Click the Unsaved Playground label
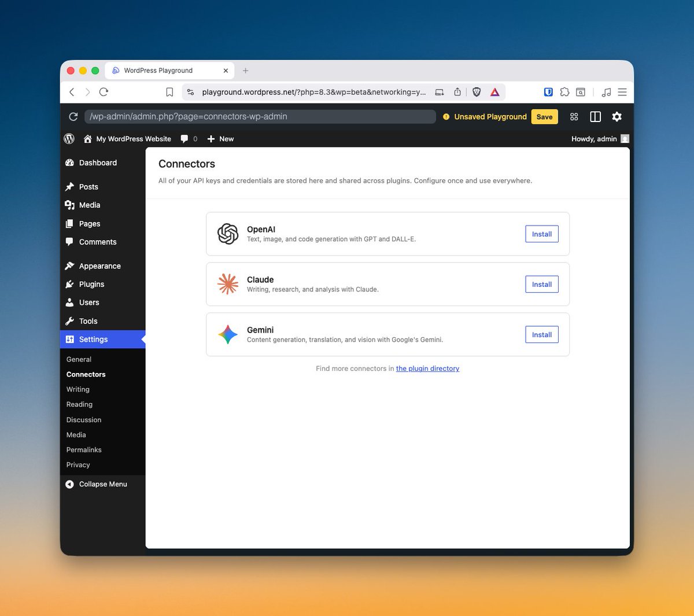Viewport: 694px width, 616px height. [x=490, y=117]
